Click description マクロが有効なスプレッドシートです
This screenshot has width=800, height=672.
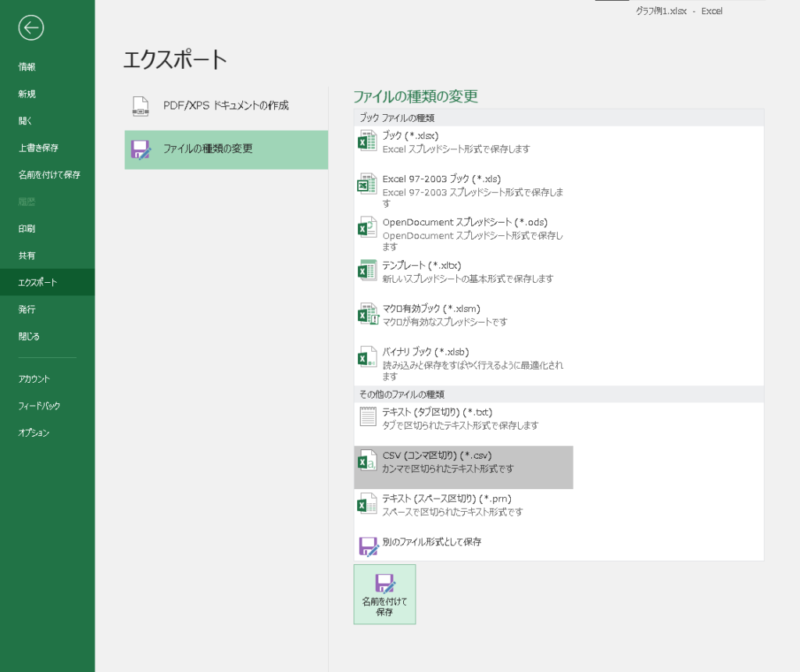point(445,322)
